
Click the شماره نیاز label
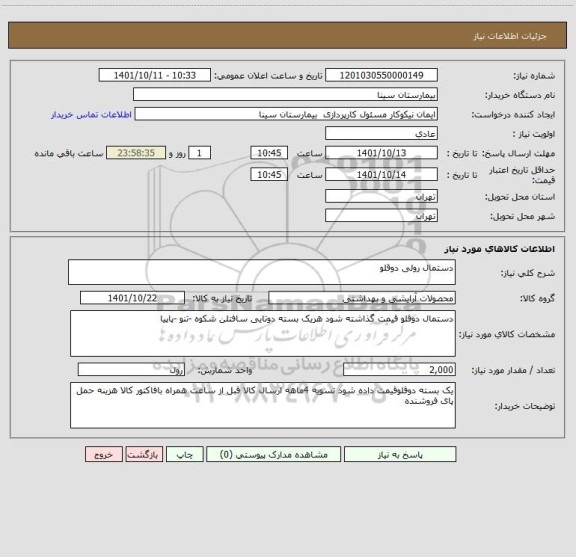coord(534,76)
